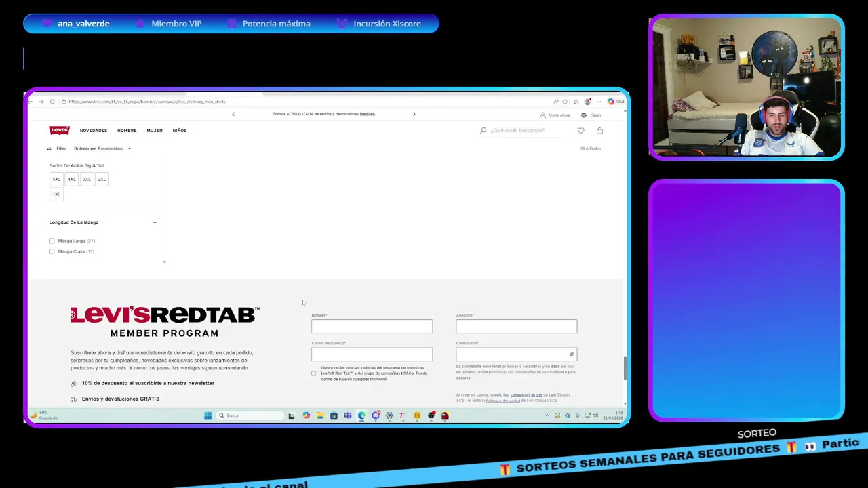The width and height of the screenshot is (868, 488).
Task: Click the Spain region selector
Action: (591, 115)
